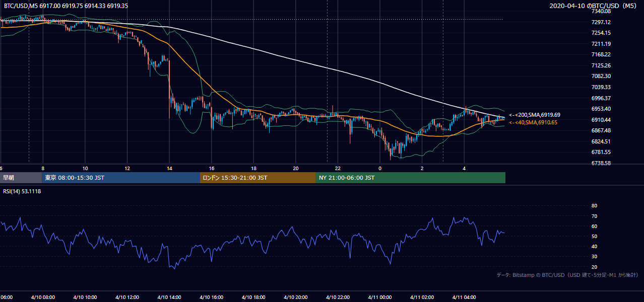Click the '4/11 02:00' date axis label
Screen dimensions: 644x302
click(x=422, y=297)
